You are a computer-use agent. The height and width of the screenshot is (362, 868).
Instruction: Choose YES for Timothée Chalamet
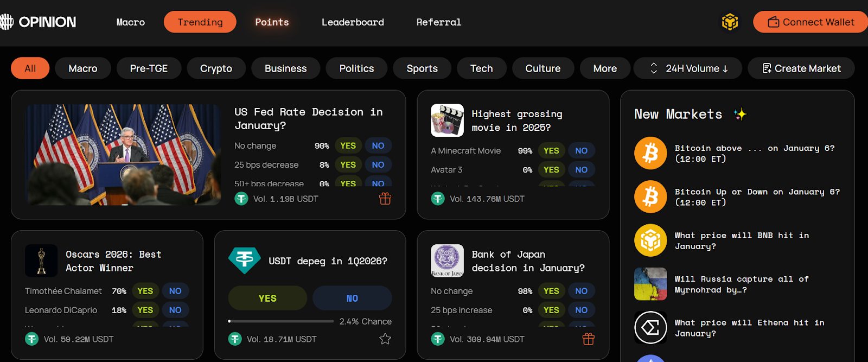[x=145, y=291]
